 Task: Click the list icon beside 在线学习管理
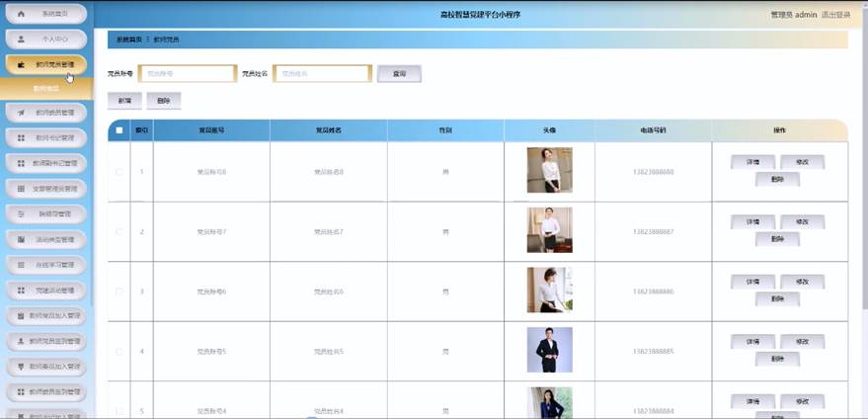[x=21, y=265]
